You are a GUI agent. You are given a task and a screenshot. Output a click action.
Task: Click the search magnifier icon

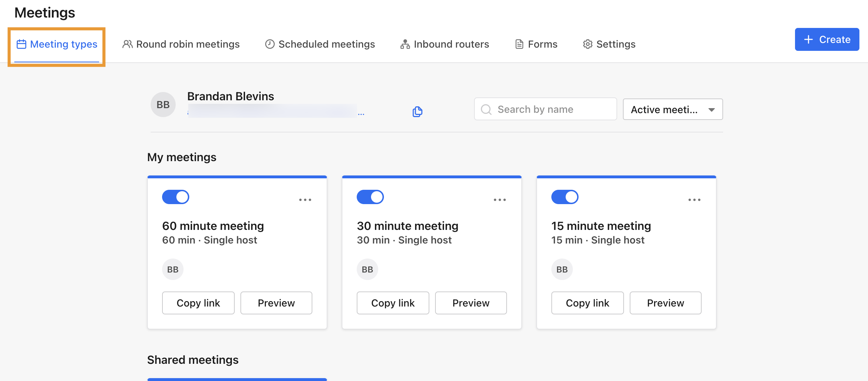486,109
